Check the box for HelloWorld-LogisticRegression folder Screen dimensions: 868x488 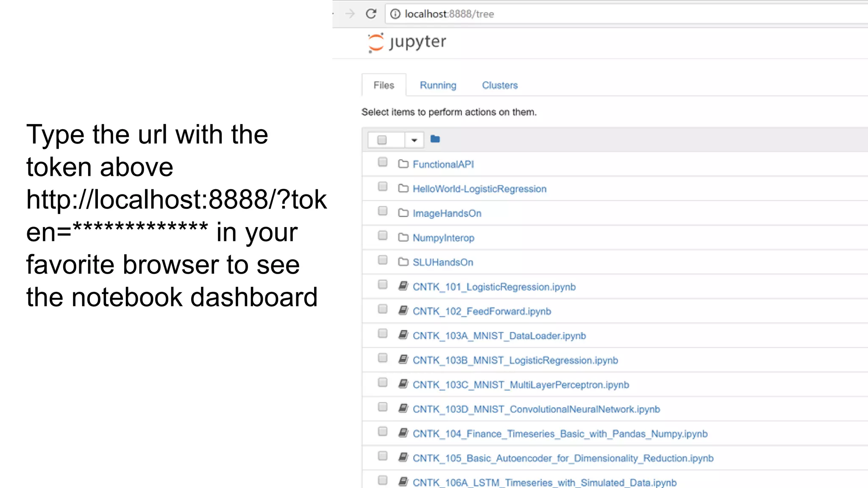click(383, 187)
